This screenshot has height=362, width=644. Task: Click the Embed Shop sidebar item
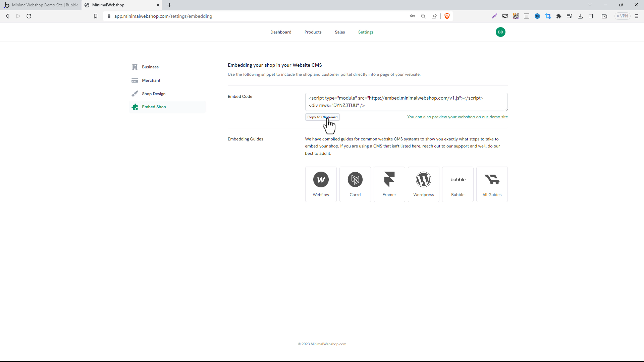[154, 107]
